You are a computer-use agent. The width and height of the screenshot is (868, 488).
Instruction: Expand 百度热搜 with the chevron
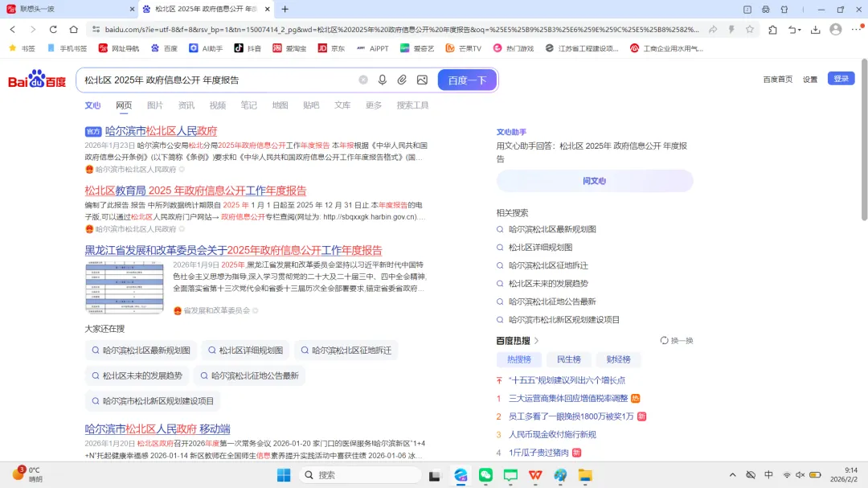(x=536, y=341)
